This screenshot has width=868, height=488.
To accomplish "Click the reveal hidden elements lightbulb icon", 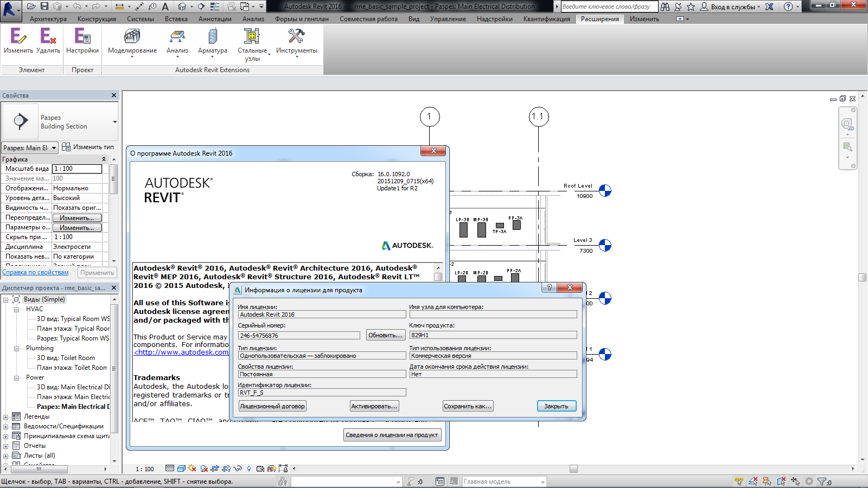I will pos(249,468).
